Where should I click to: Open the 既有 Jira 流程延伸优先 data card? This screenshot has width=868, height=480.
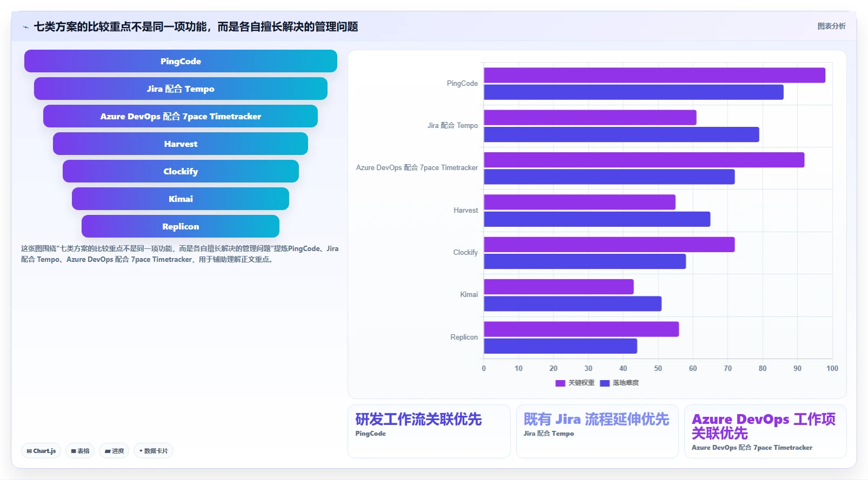[x=597, y=431]
